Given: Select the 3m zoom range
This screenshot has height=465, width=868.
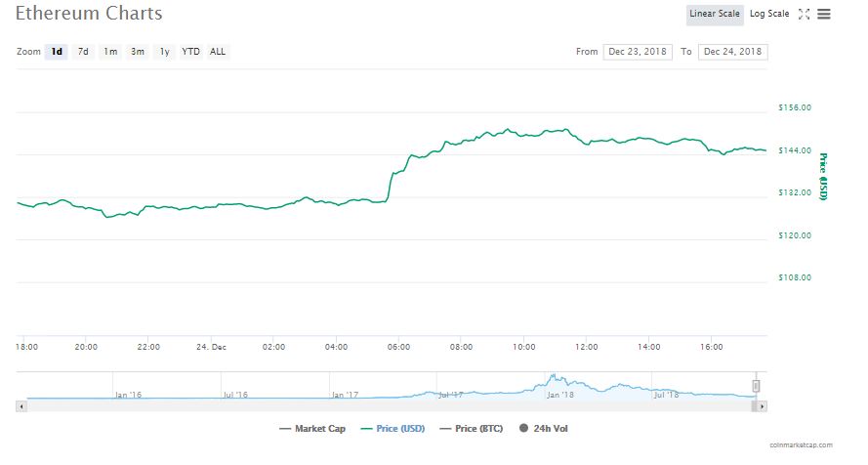Looking at the screenshot, I should [x=138, y=52].
